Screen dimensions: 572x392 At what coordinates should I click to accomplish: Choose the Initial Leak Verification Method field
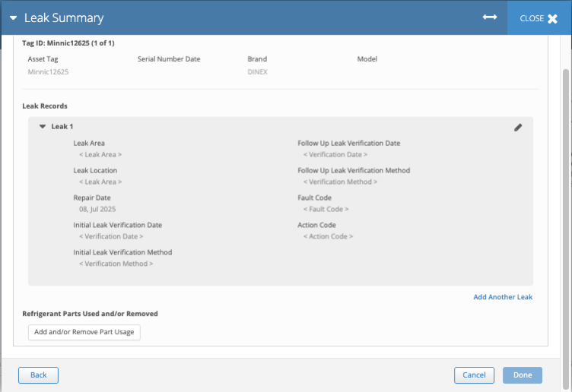116,264
